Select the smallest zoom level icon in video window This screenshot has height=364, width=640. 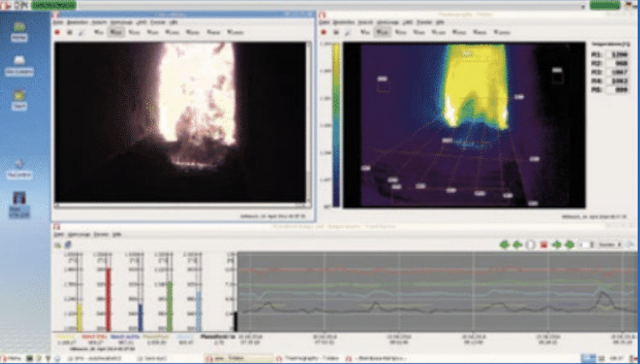(98, 32)
